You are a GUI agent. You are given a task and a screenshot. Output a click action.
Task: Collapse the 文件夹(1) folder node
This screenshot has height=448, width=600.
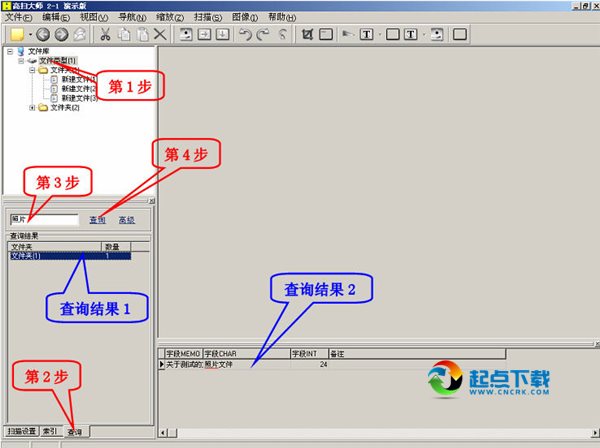33,70
